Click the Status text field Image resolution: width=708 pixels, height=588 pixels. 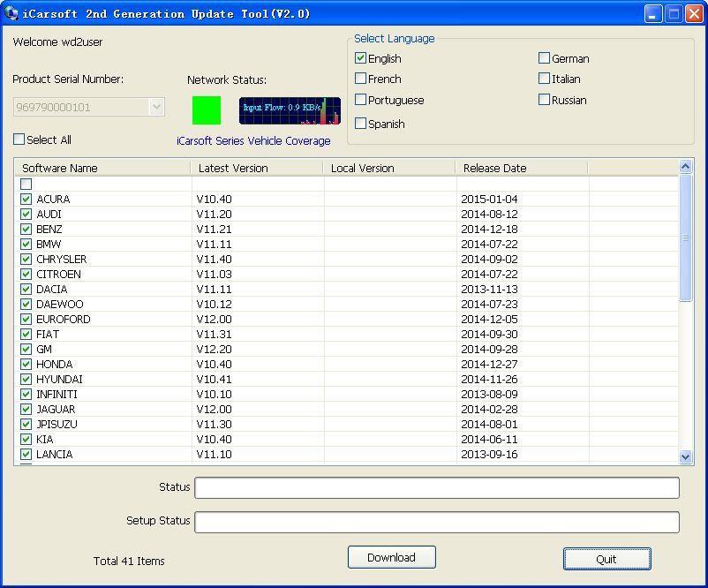tap(437, 487)
